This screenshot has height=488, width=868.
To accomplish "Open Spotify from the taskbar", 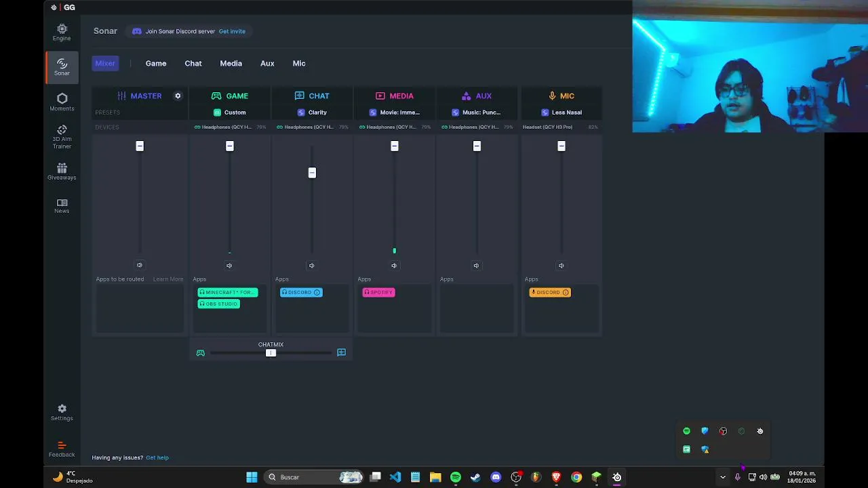I will (x=456, y=477).
